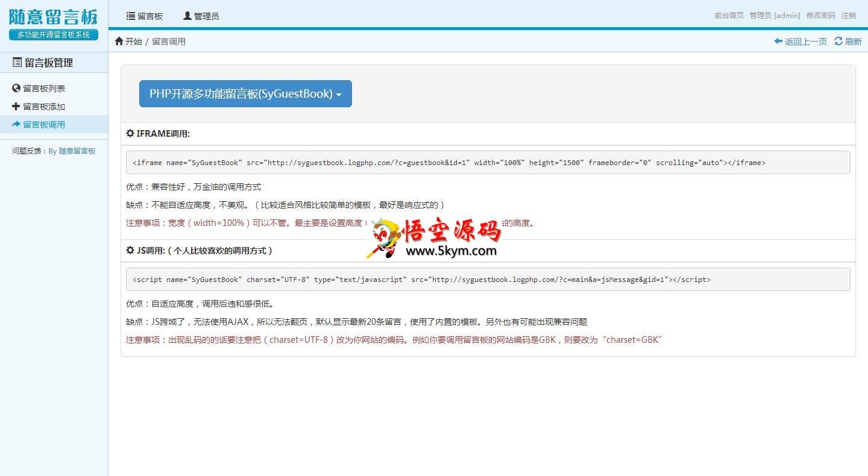Image resolution: width=868 pixels, height=476 pixels.
Task: Click 修改密码 to change password
Action: (821, 16)
